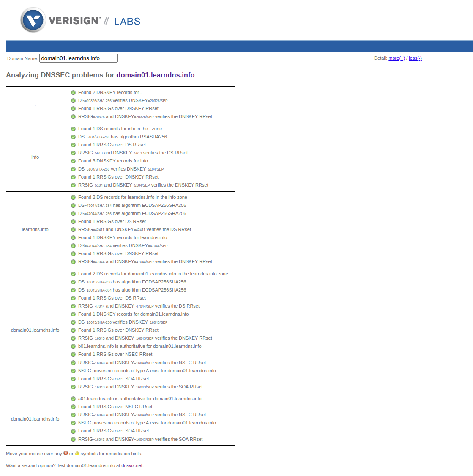
Task: Click check icon for 'Found 1 DNSKEY records for domain01.learndns.info'
Action: click(x=74, y=314)
